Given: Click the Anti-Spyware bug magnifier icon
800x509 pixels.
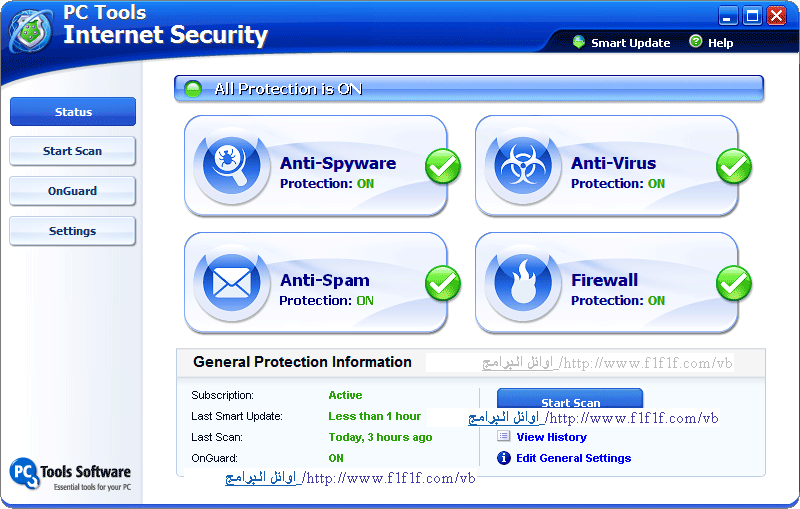Looking at the screenshot, I should 232,165.
